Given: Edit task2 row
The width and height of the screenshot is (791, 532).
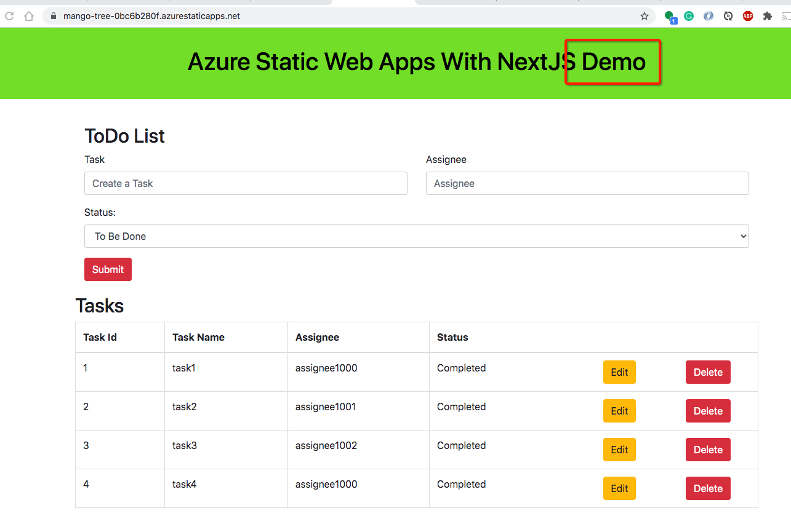Looking at the screenshot, I should [619, 411].
